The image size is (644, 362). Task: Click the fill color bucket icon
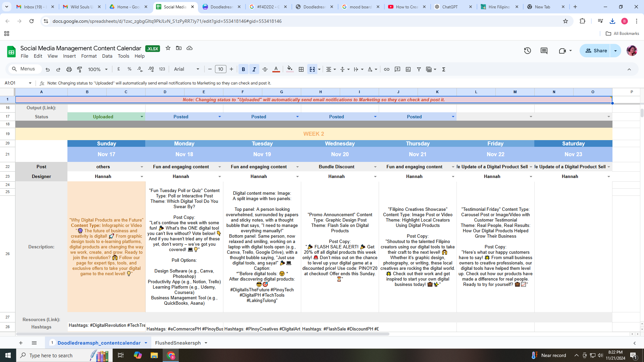290,69
